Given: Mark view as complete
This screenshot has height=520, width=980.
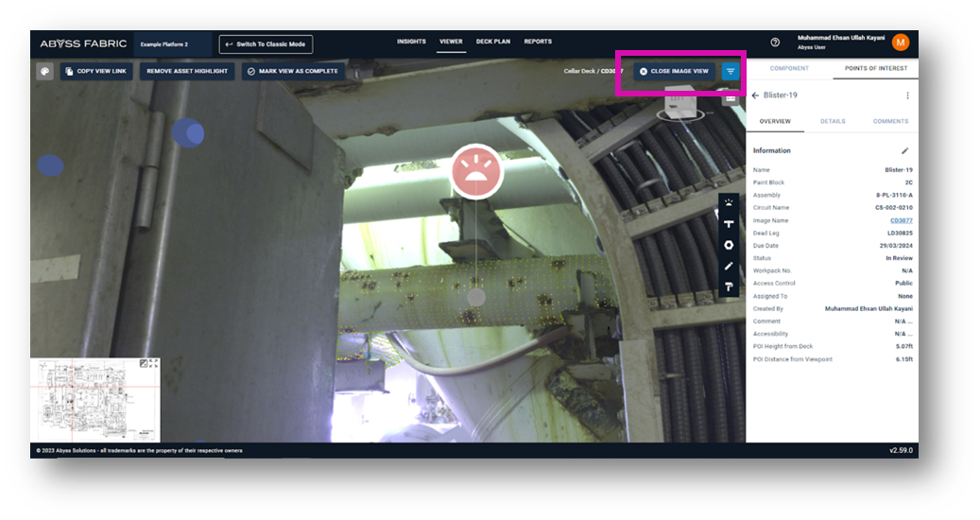Looking at the screenshot, I should (292, 71).
